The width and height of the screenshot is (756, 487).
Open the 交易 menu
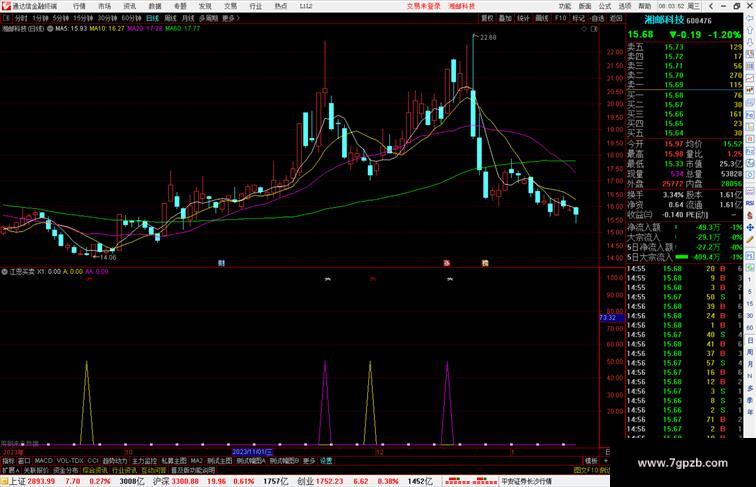230,6
